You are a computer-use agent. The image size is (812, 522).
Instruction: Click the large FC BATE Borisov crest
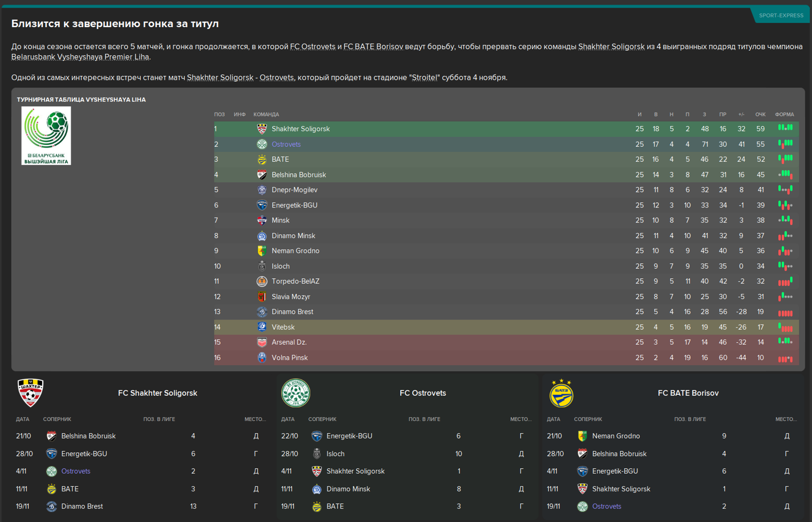[561, 393]
